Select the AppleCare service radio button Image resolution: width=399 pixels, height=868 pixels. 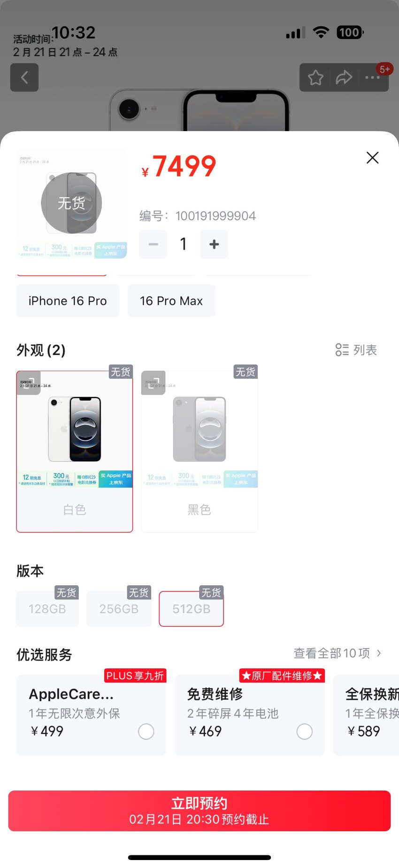pos(146,731)
